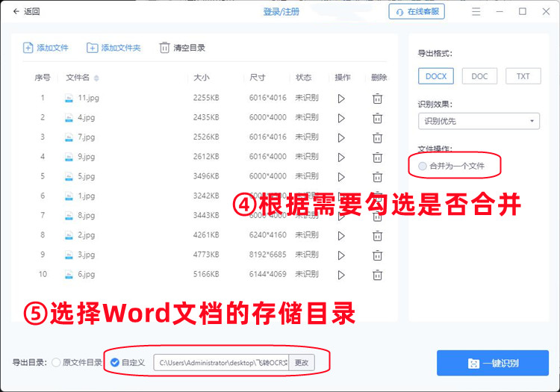Start recognition for 7.jpg row
The height and width of the screenshot is (392, 560).
coord(341,138)
